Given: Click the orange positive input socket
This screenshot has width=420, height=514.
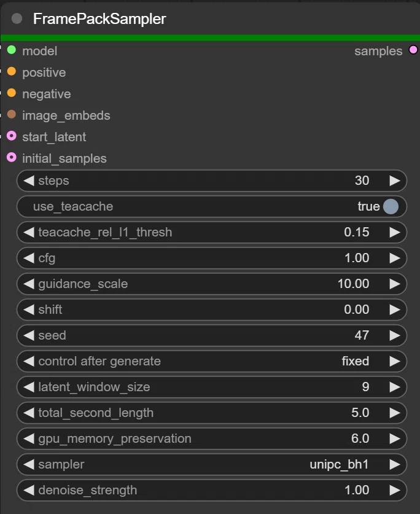Looking at the screenshot, I should click(12, 71).
